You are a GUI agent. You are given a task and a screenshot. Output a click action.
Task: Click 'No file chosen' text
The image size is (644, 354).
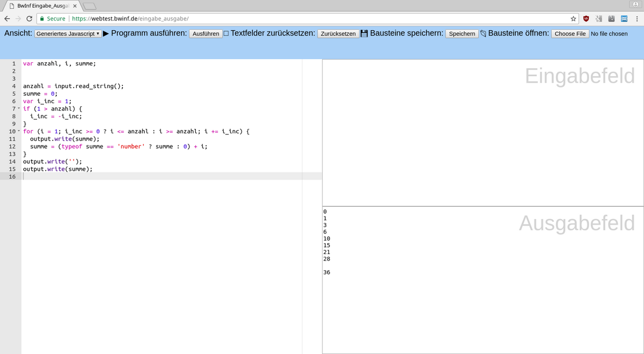click(x=609, y=34)
